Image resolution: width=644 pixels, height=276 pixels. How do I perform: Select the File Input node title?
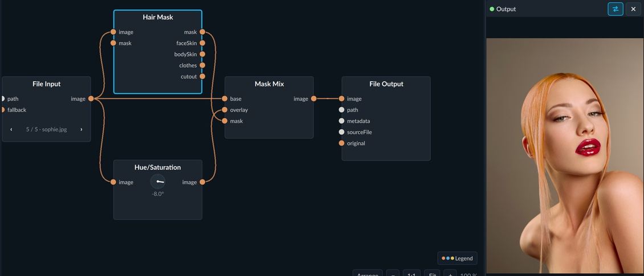click(x=46, y=84)
